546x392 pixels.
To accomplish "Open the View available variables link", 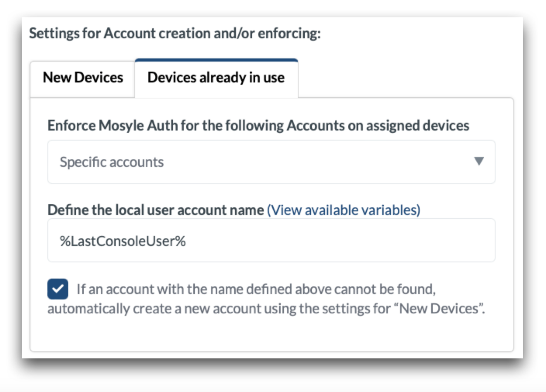I will (344, 210).
